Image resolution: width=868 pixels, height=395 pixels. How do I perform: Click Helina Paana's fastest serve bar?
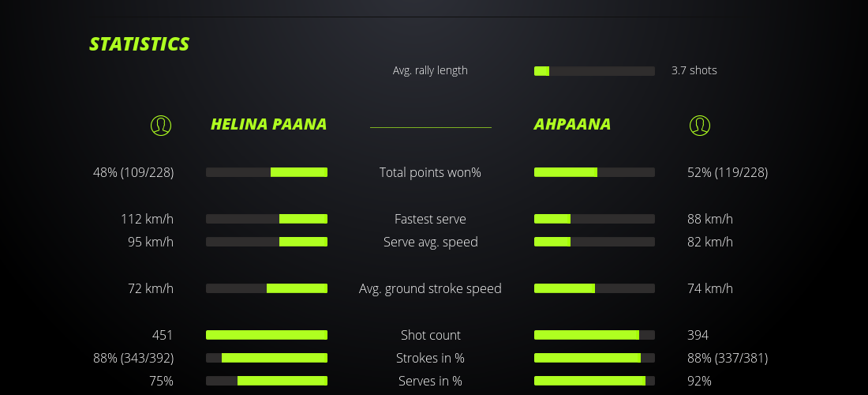[267, 219]
